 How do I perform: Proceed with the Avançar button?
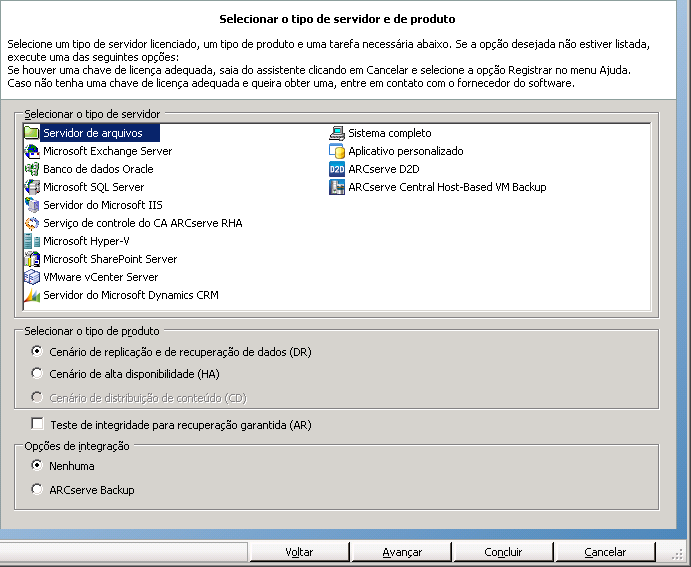point(402,552)
